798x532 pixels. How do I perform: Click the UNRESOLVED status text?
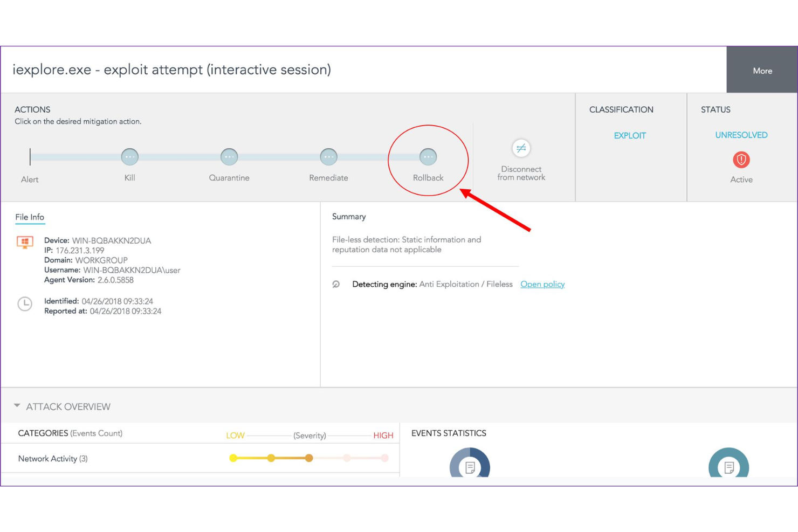[741, 135]
